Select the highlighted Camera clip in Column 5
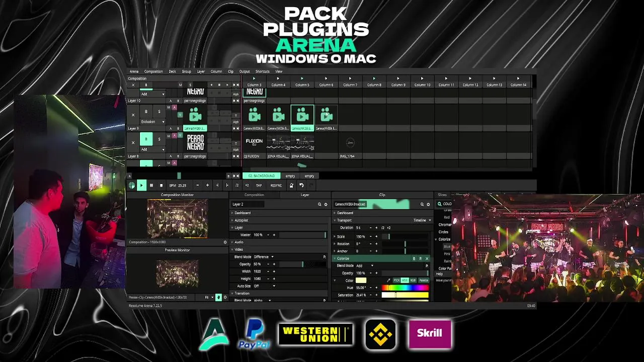The image size is (644, 362). click(302, 116)
